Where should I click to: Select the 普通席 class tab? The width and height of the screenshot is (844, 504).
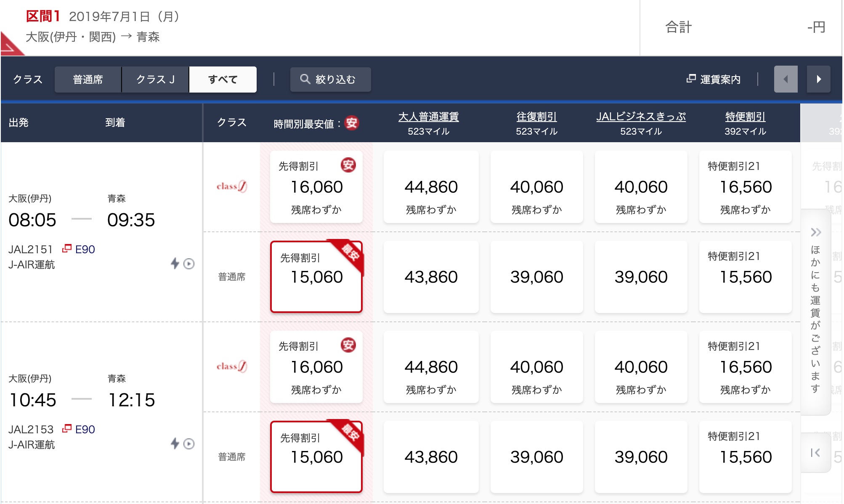point(88,80)
